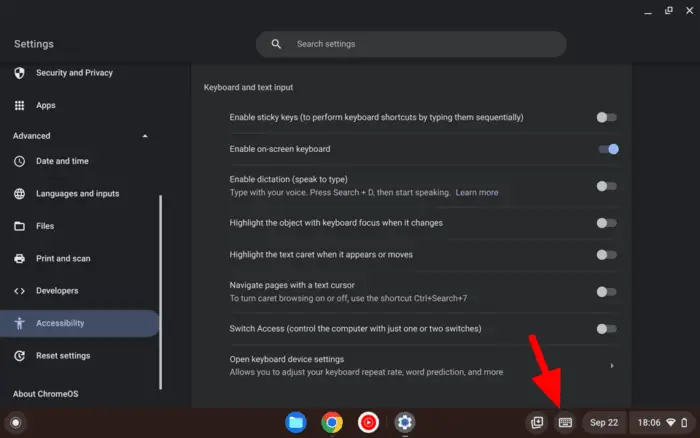Restore down the Settings window
This screenshot has width=700, height=438.
pyautogui.click(x=668, y=10)
